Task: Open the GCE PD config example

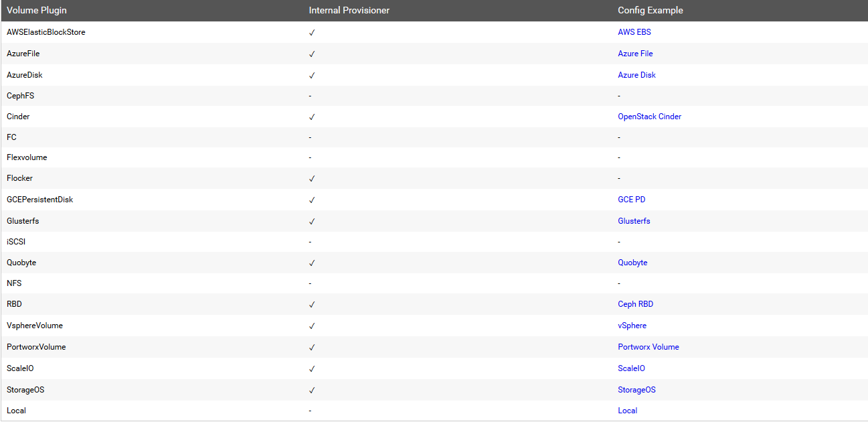Action: (x=631, y=200)
